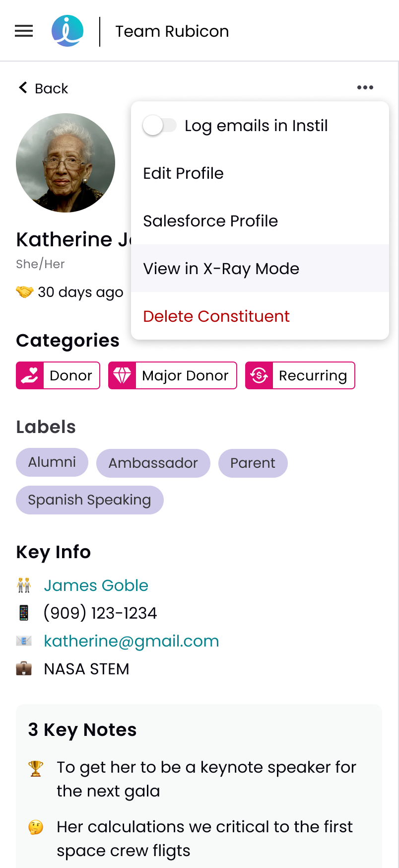
Task: Open the three-dot more options menu
Action: (x=365, y=87)
